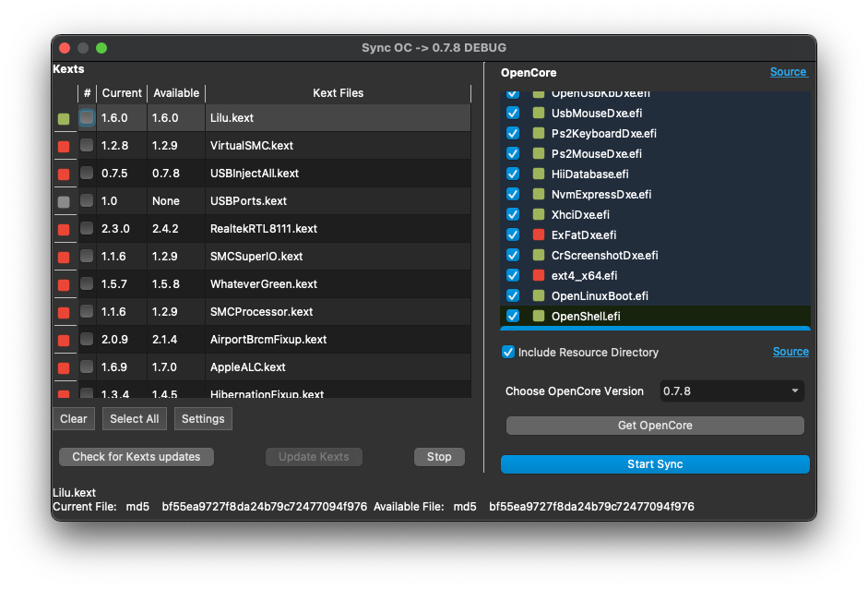Click available version 2.4.2 for RealtekRTL8111

[x=165, y=229]
